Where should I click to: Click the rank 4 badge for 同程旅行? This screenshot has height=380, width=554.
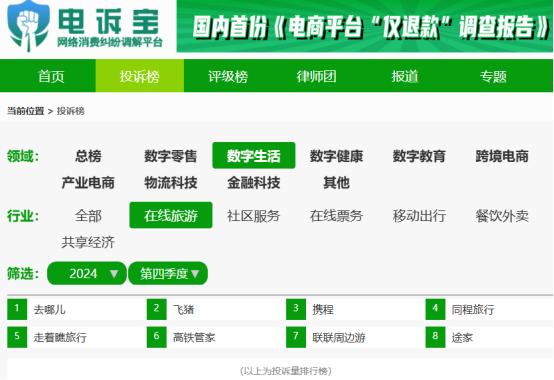point(435,309)
